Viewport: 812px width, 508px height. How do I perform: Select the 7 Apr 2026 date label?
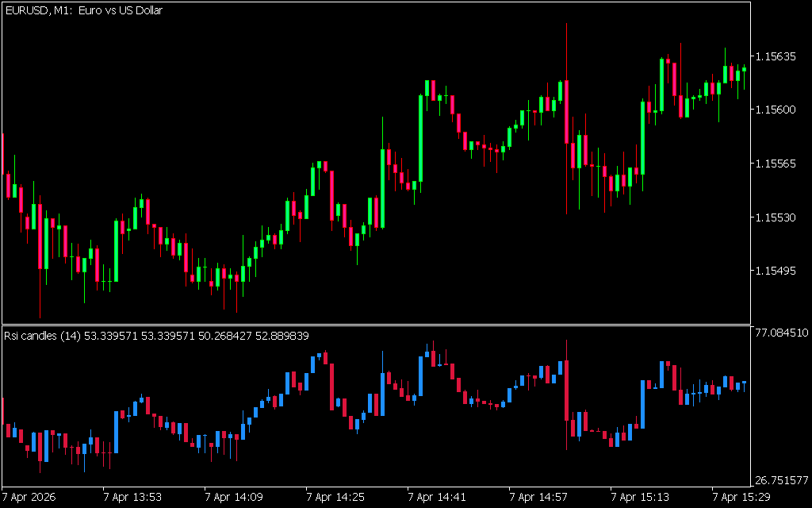click(30, 497)
